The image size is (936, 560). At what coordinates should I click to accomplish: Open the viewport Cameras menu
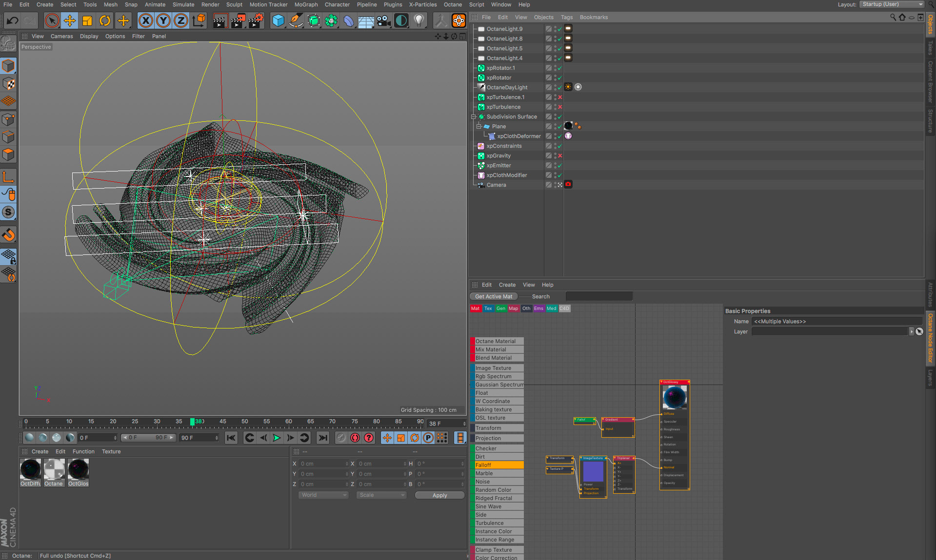click(61, 36)
